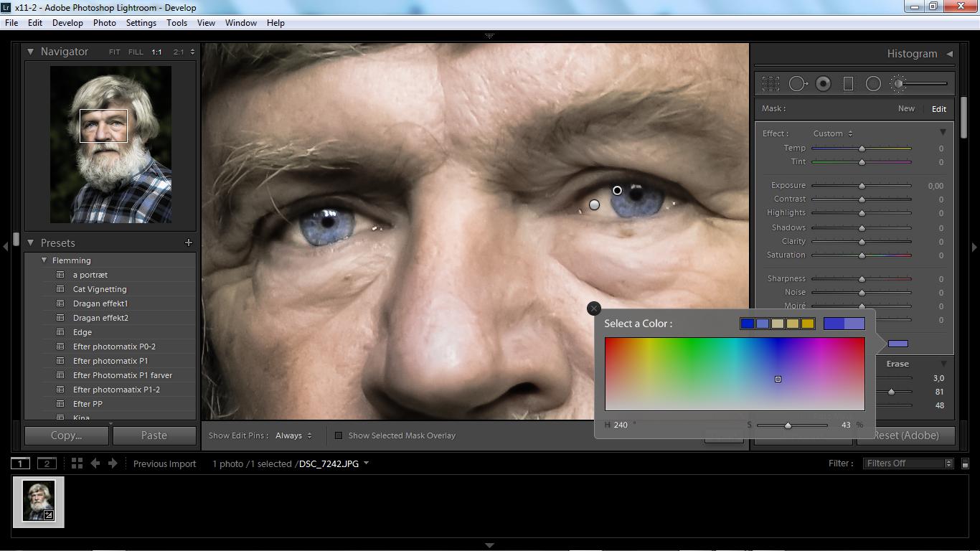Select the Radial Filter tool
980x551 pixels.
click(x=873, y=84)
